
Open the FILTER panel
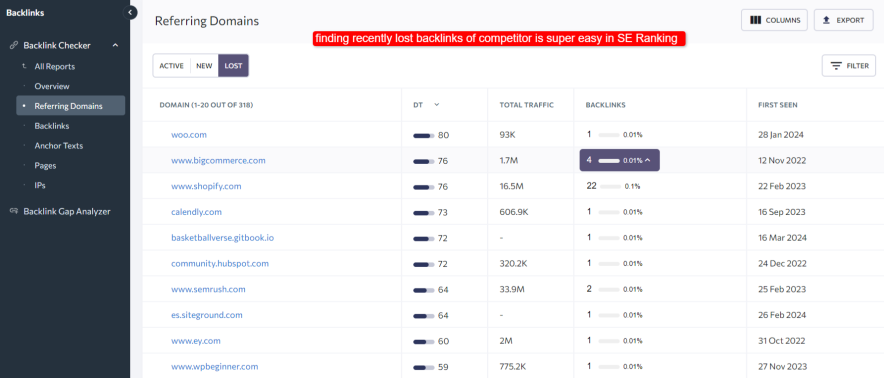(x=849, y=66)
